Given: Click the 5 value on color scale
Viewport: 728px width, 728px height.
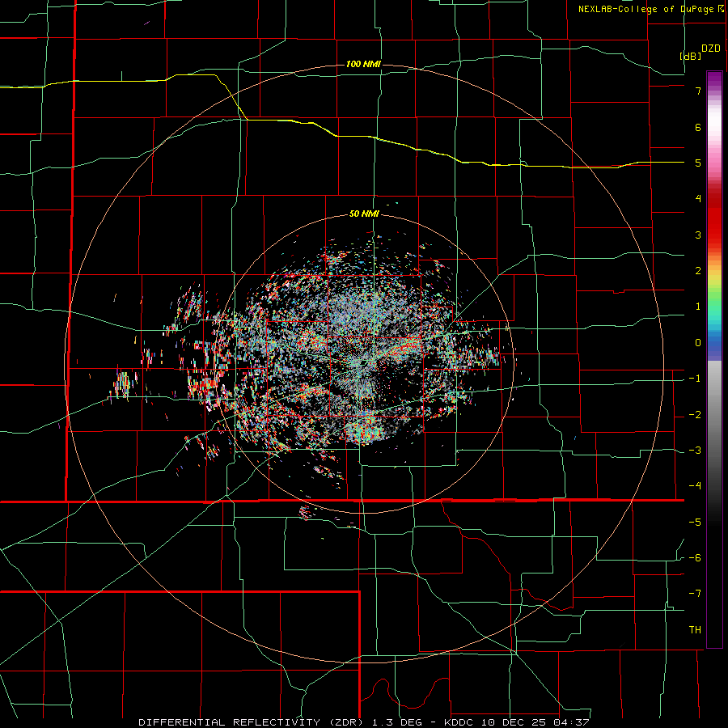Looking at the screenshot, I should (698, 163).
